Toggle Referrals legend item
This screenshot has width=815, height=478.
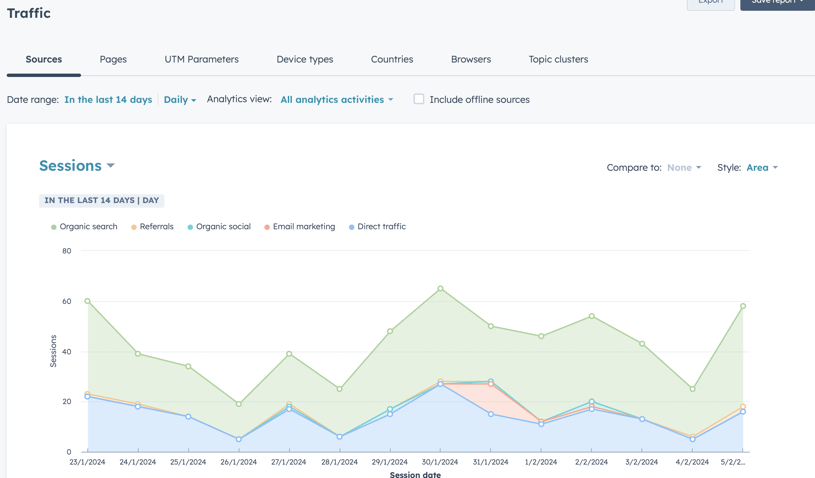point(152,227)
